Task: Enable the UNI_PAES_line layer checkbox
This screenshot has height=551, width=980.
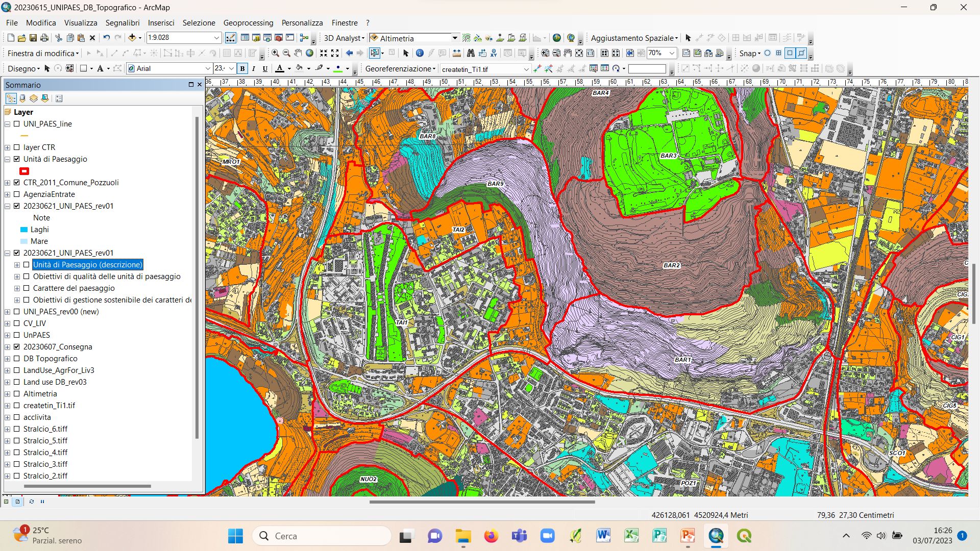Action: (17, 124)
